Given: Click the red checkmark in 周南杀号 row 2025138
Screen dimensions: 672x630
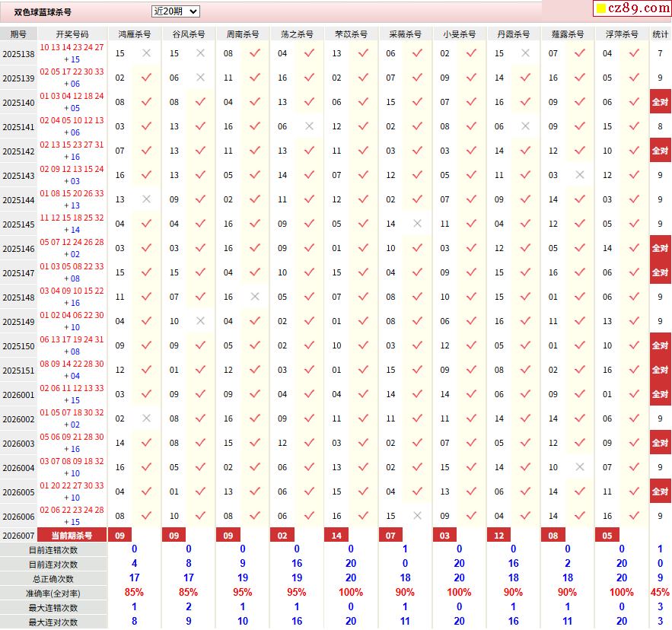Looking at the screenshot, I should click(255, 53).
